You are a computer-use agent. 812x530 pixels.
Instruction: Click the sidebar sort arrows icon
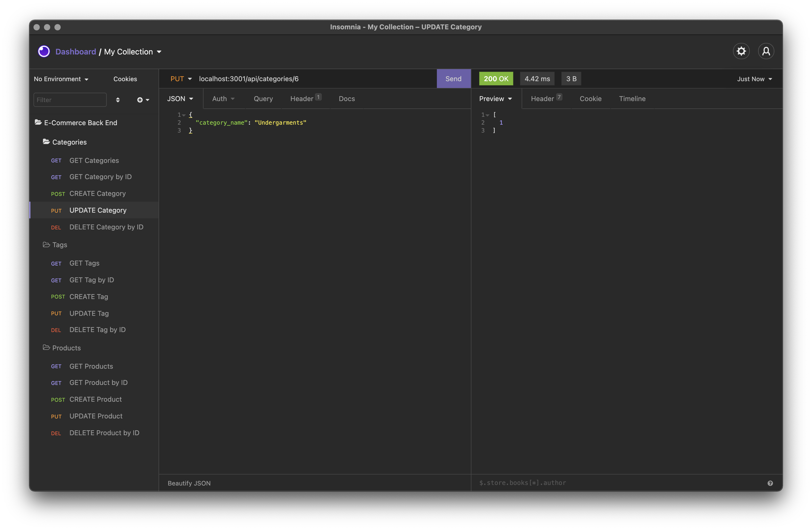(x=118, y=100)
